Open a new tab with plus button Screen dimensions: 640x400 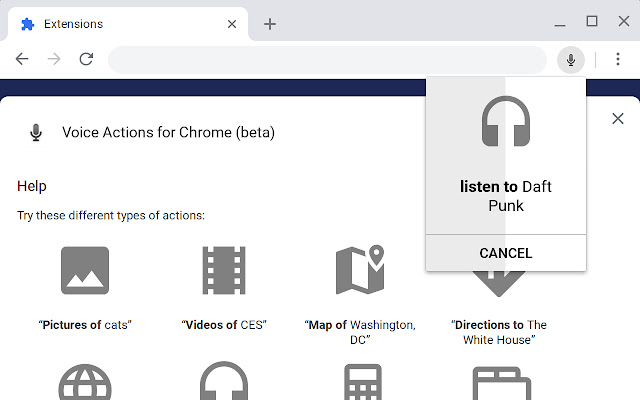[270, 24]
